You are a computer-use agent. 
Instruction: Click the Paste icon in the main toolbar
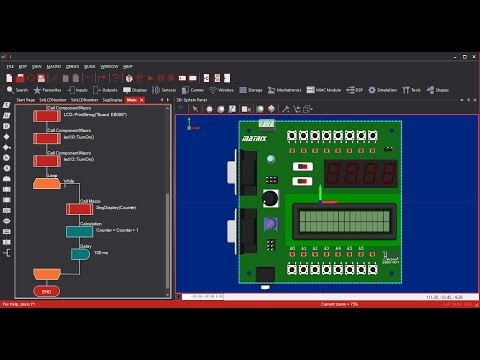point(76,78)
